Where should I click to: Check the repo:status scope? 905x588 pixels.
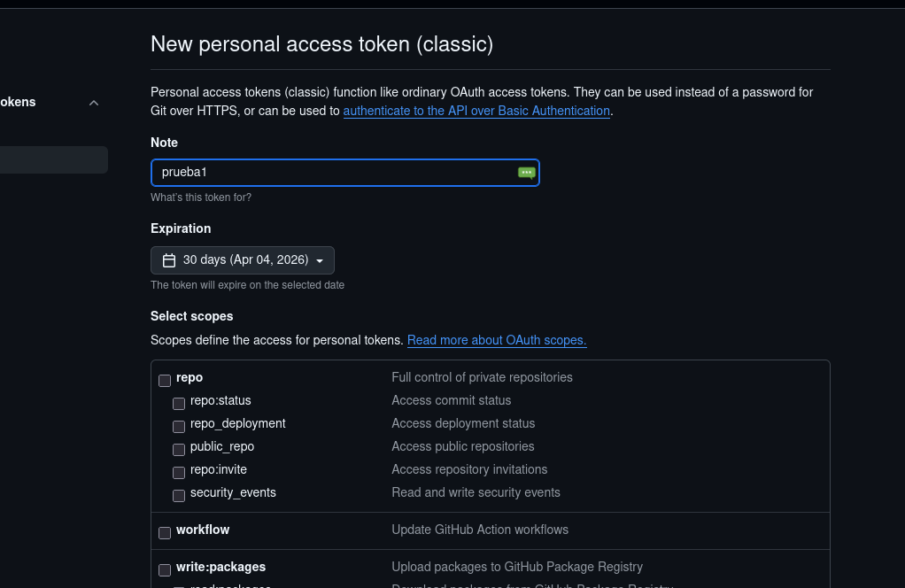[178, 403]
